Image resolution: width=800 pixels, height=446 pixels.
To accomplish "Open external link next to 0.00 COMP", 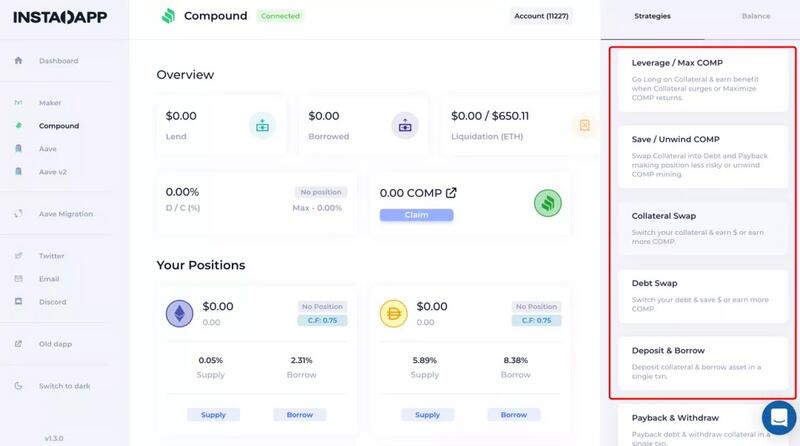I will 451,193.
